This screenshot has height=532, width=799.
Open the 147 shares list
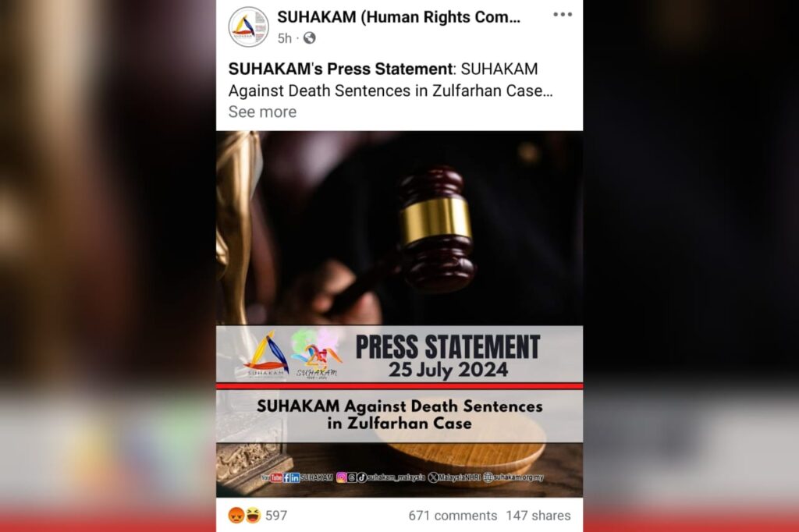pos(538,516)
